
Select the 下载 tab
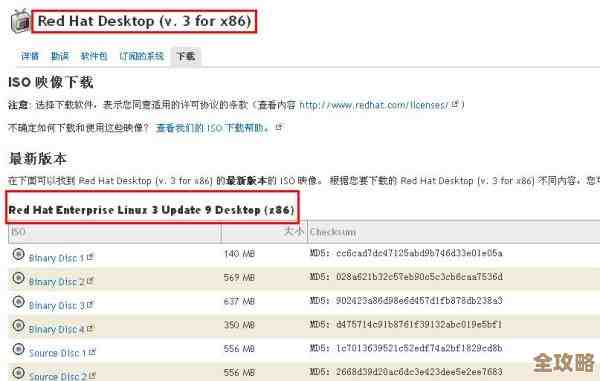click(186, 57)
